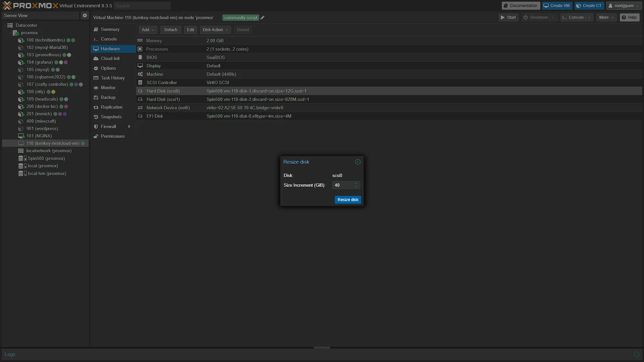Increase the Size Increment with the up arrow
The width and height of the screenshot is (644, 362).
pyautogui.click(x=356, y=184)
